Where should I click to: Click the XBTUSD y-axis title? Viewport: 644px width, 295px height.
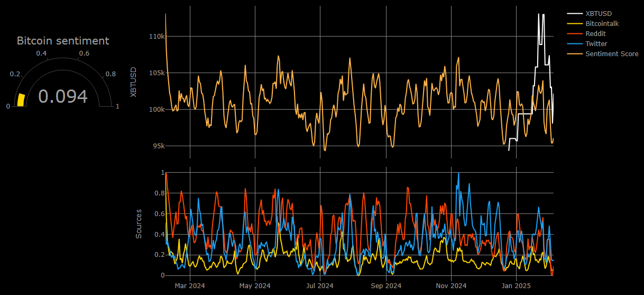(133, 82)
